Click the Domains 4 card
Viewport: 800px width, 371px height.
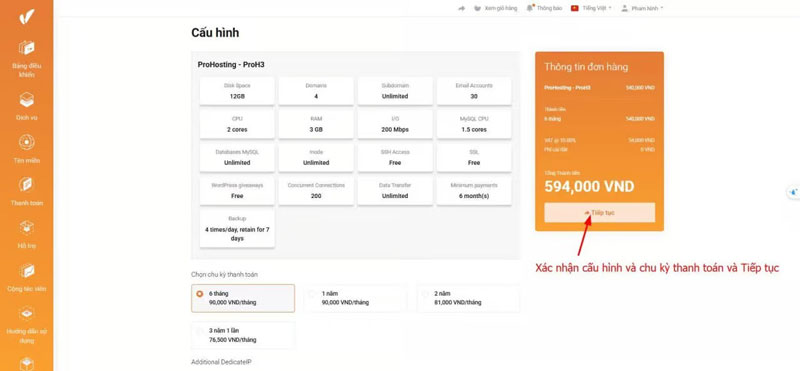coord(316,91)
